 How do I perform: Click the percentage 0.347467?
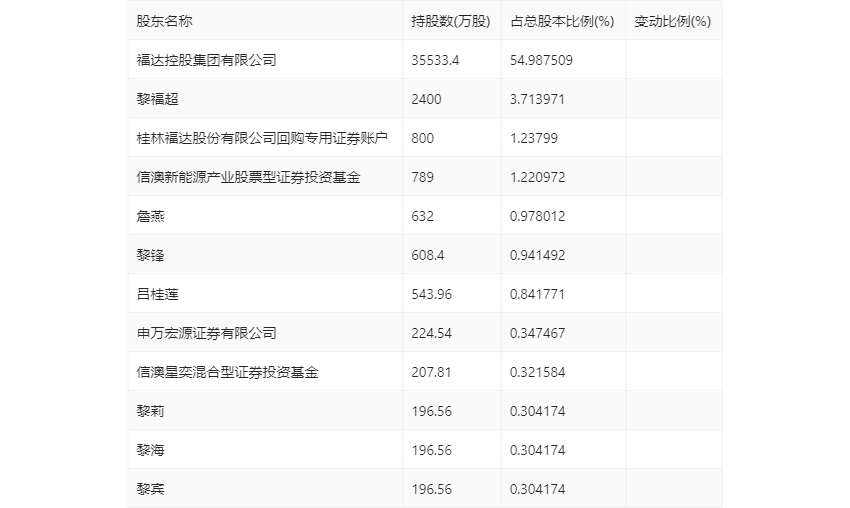pyautogui.click(x=537, y=333)
